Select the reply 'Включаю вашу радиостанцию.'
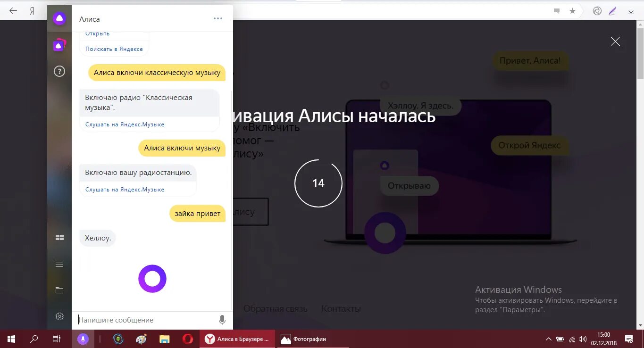Image resolution: width=644 pixels, height=348 pixels. coord(138,173)
